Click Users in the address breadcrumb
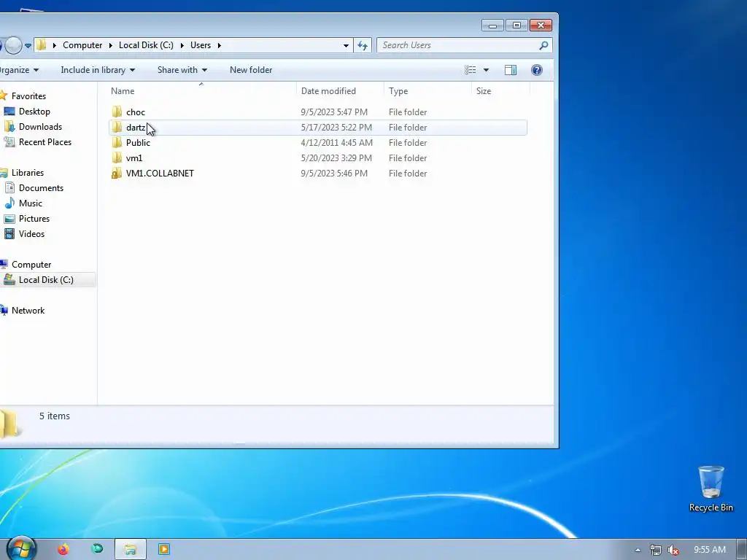Screen dimensions: 747x560 coord(201,45)
